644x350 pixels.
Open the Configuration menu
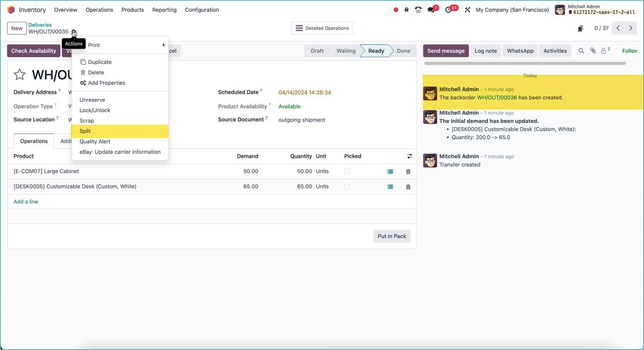pyautogui.click(x=202, y=10)
